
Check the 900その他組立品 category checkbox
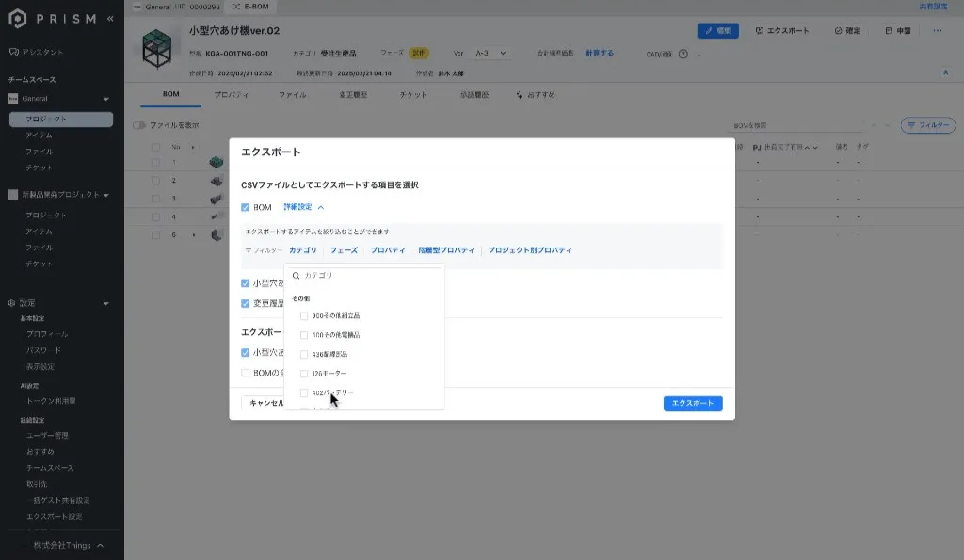pyautogui.click(x=304, y=316)
